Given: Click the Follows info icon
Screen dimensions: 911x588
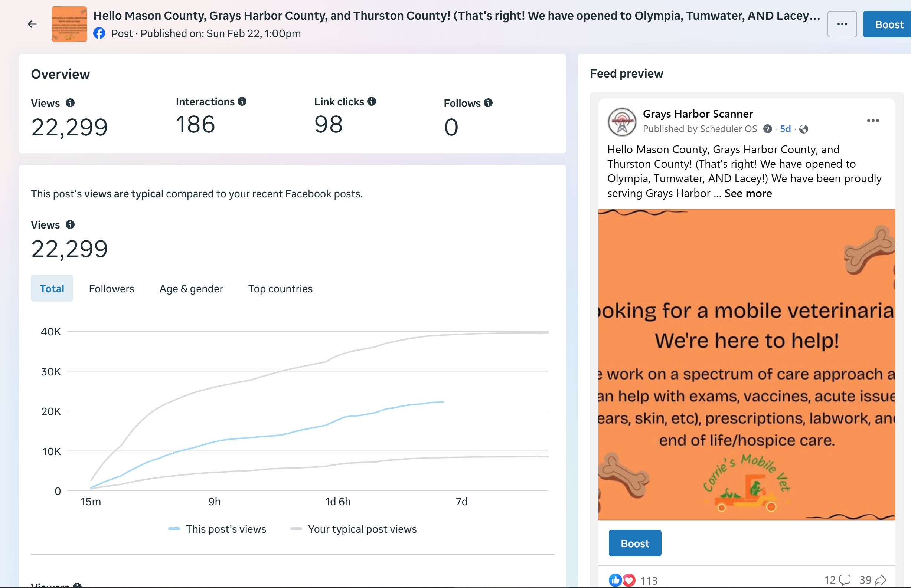Looking at the screenshot, I should pyautogui.click(x=488, y=103).
